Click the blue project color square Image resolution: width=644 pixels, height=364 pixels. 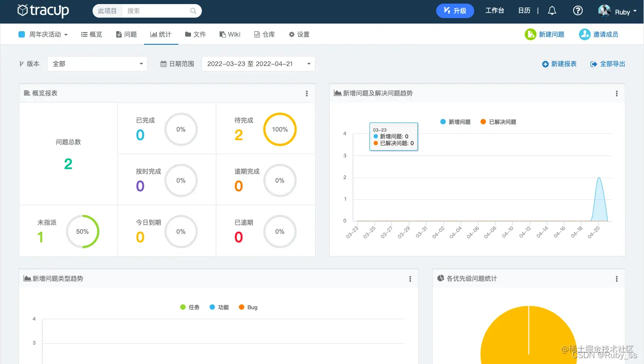click(x=22, y=34)
